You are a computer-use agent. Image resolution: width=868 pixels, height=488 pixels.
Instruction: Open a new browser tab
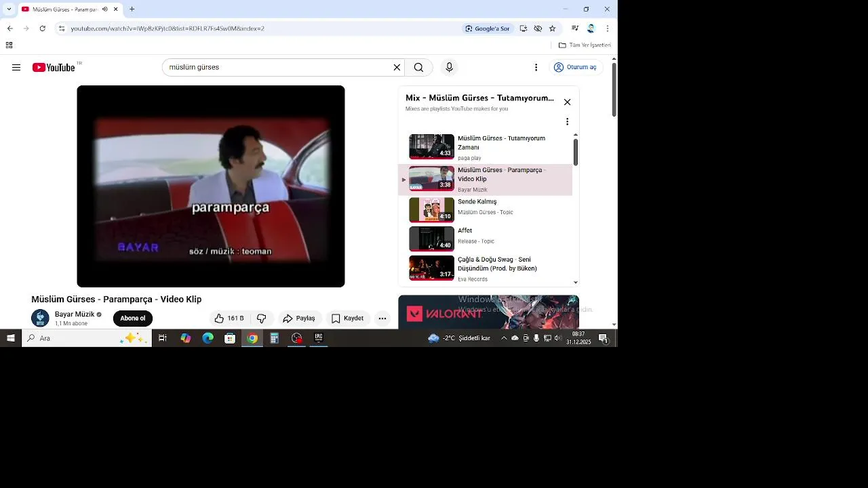point(132,9)
